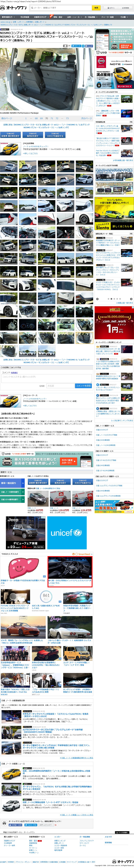Click the Twitter ツイート icon button
The width and height of the screenshot is (134, 868).
click(77, 46)
